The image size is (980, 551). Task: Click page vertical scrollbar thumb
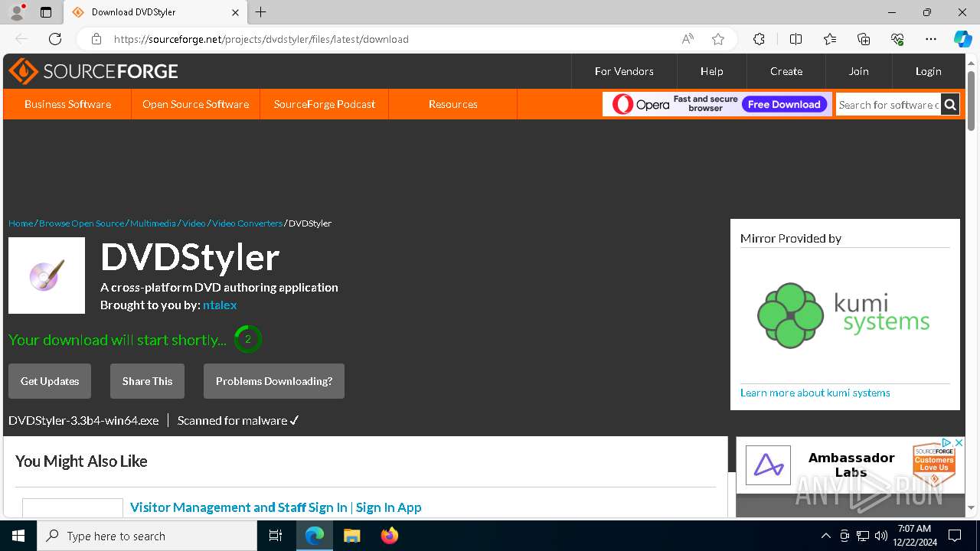click(x=971, y=100)
